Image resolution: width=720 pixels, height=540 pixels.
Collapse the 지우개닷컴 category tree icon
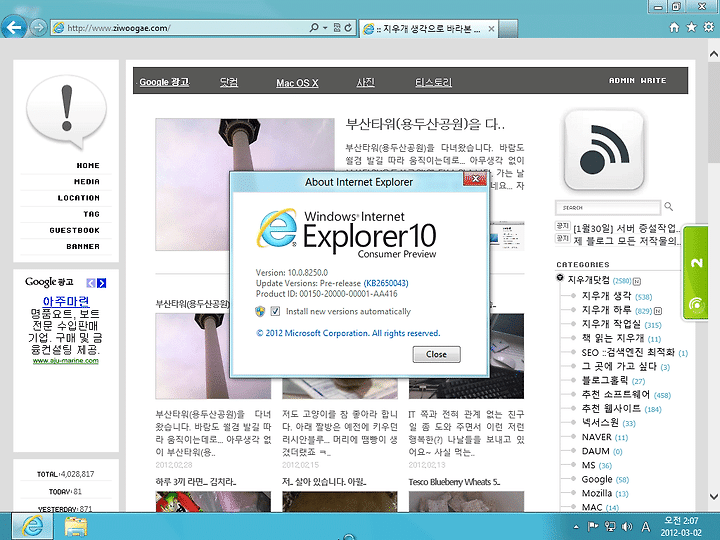tap(560, 278)
